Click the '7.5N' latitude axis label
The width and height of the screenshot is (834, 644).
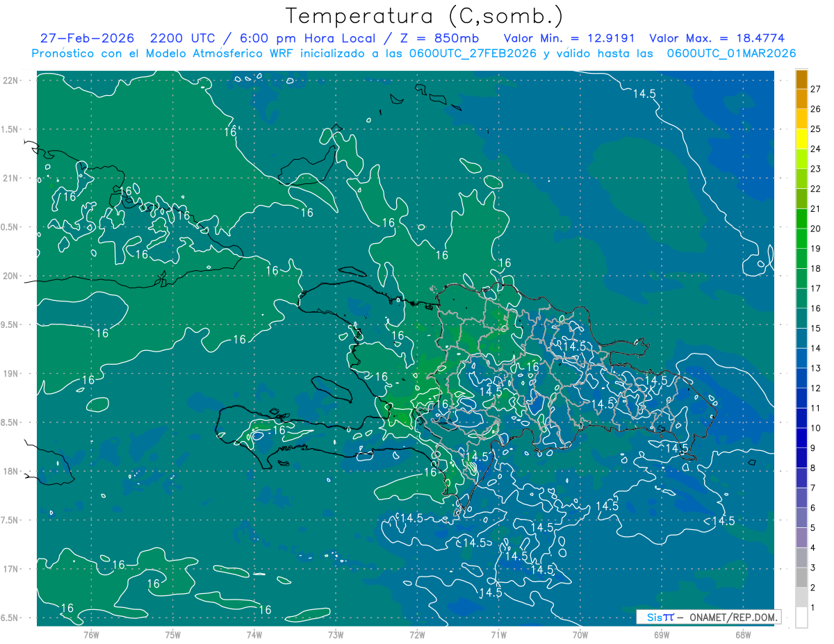pos(10,520)
